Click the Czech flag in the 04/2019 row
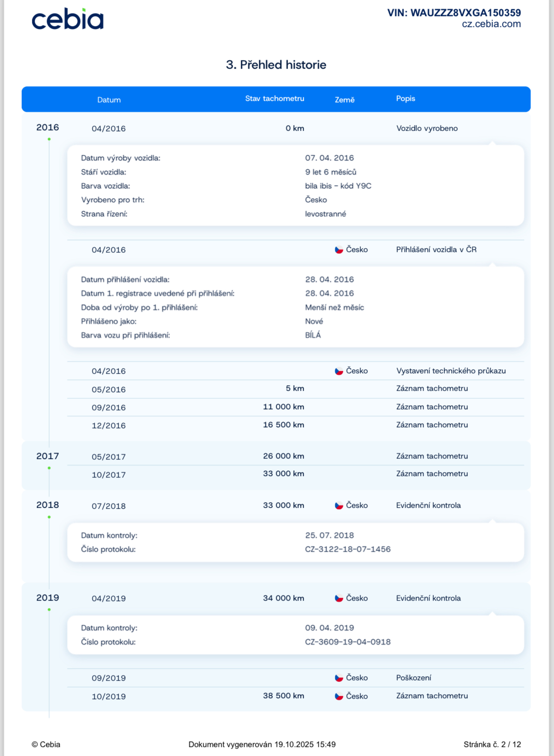 tap(339, 598)
